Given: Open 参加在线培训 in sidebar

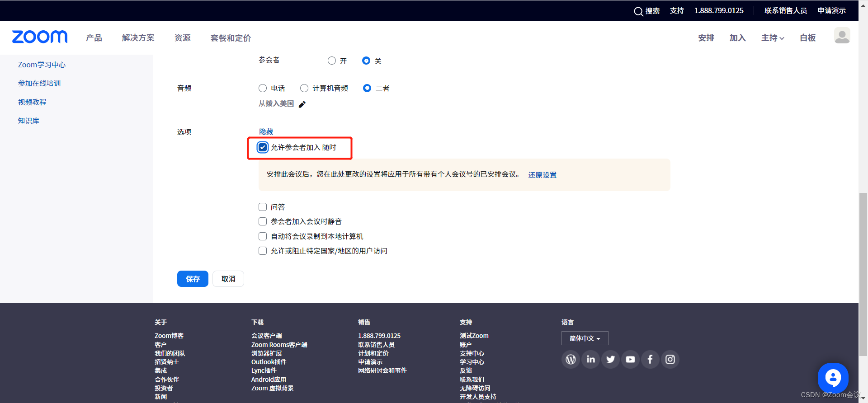Looking at the screenshot, I should [x=39, y=83].
